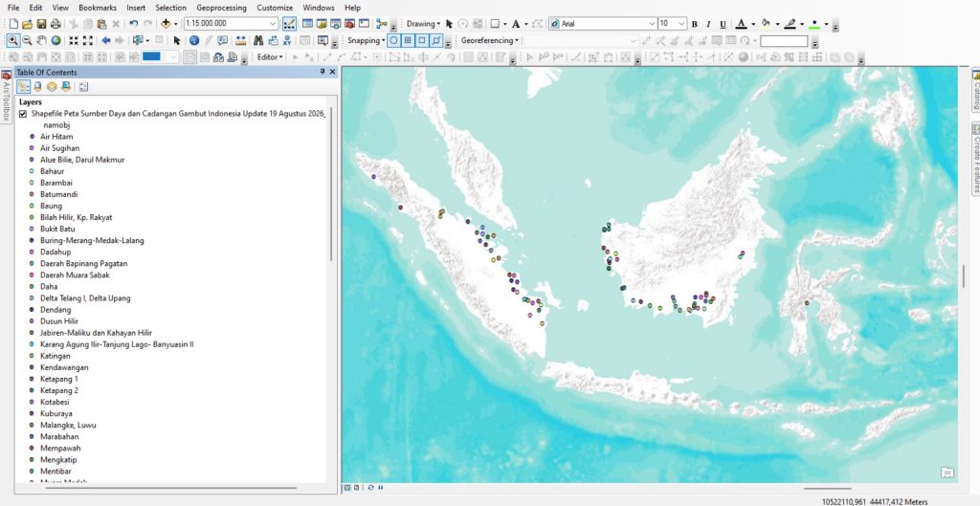
Task: Open the Customize menu
Action: pyautogui.click(x=275, y=8)
